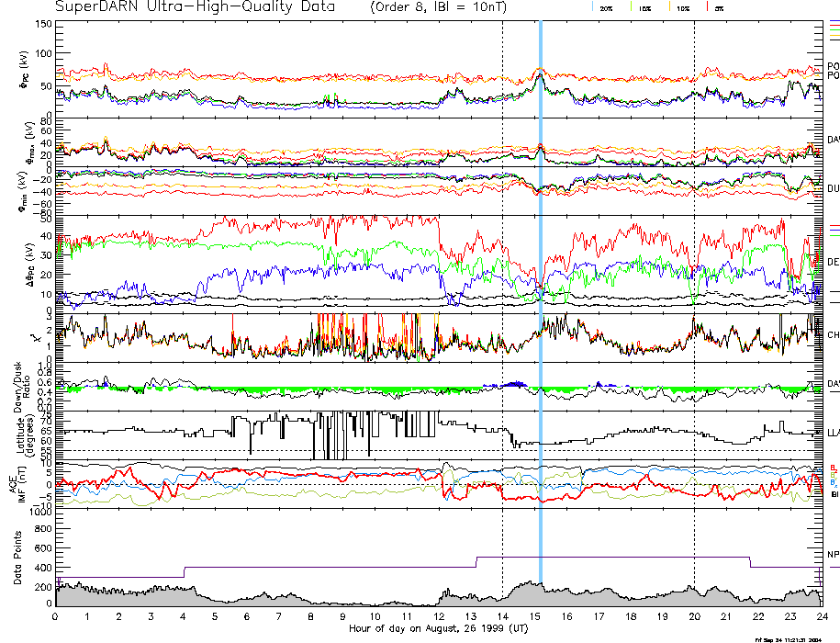The height and width of the screenshot is (643, 840).
Task: Click hour '18' on the time axis
Action: pos(631,616)
